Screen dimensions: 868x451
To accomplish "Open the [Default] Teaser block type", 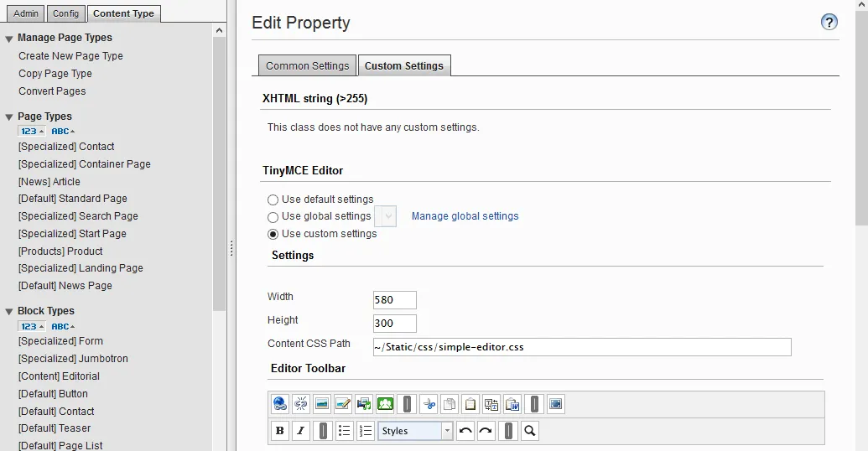I will pos(55,428).
